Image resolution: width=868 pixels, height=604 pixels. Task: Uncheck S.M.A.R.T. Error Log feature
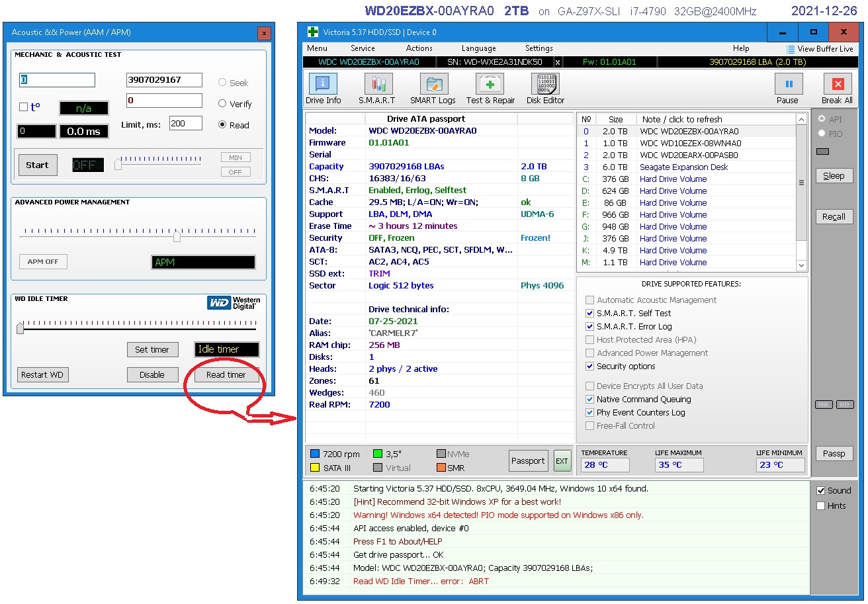point(589,327)
